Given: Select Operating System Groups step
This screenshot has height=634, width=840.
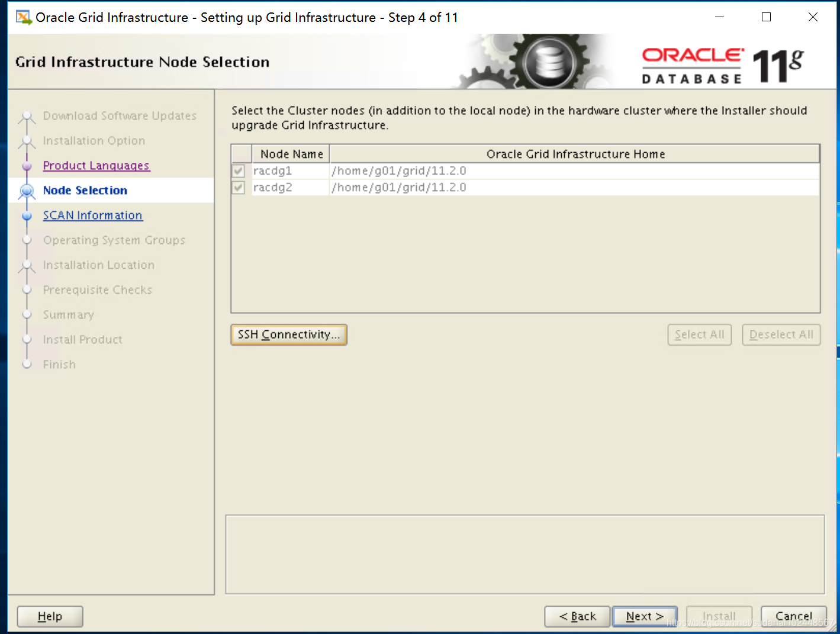Looking at the screenshot, I should [x=114, y=240].
